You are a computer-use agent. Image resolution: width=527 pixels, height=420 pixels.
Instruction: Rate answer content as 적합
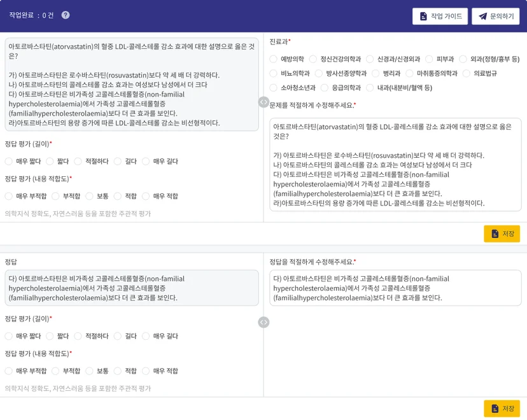(118, 371)
